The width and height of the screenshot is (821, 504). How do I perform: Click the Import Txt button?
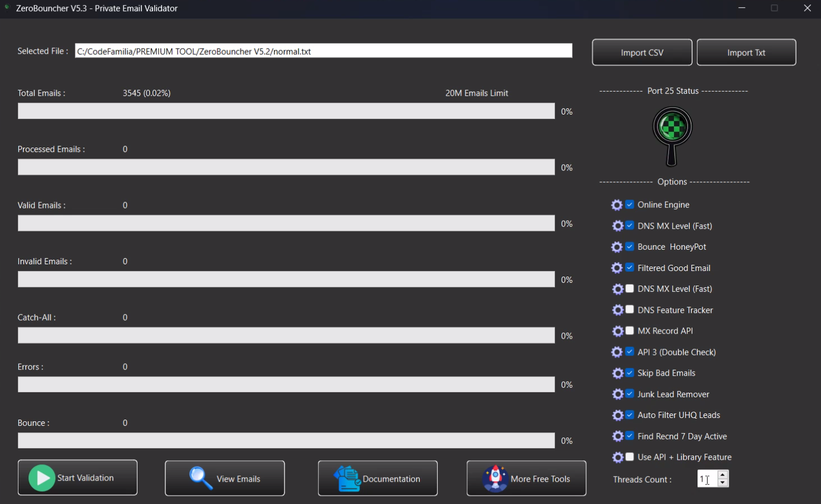coord(746,53)
